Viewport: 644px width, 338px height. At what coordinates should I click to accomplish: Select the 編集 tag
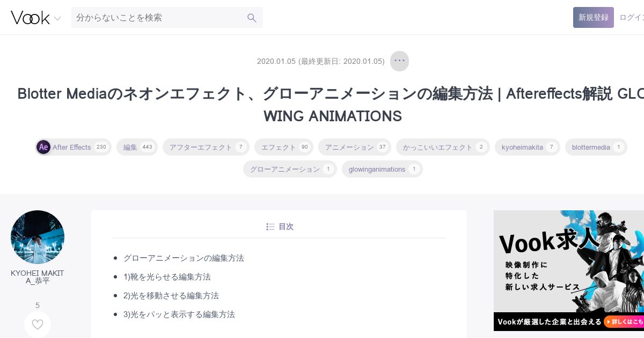point(137,147)
